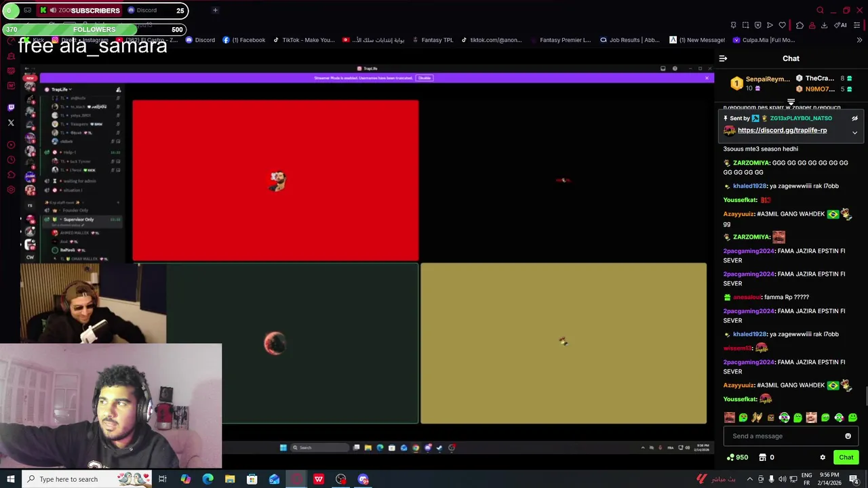Click the player play-arrow icon in toolbar
The height and width of the screenshot is (488, 868).
(770, 25)
